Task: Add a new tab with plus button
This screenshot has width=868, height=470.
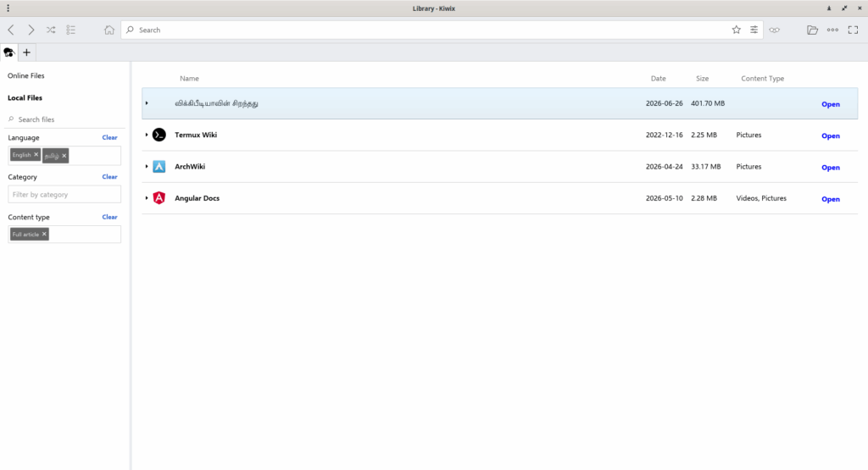Action: 26,53
